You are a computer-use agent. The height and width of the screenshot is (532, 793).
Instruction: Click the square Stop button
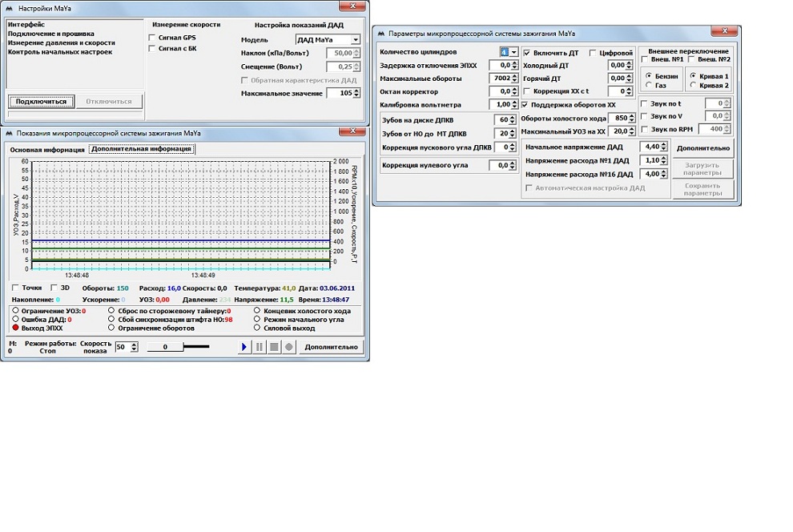tap(274, 347)
